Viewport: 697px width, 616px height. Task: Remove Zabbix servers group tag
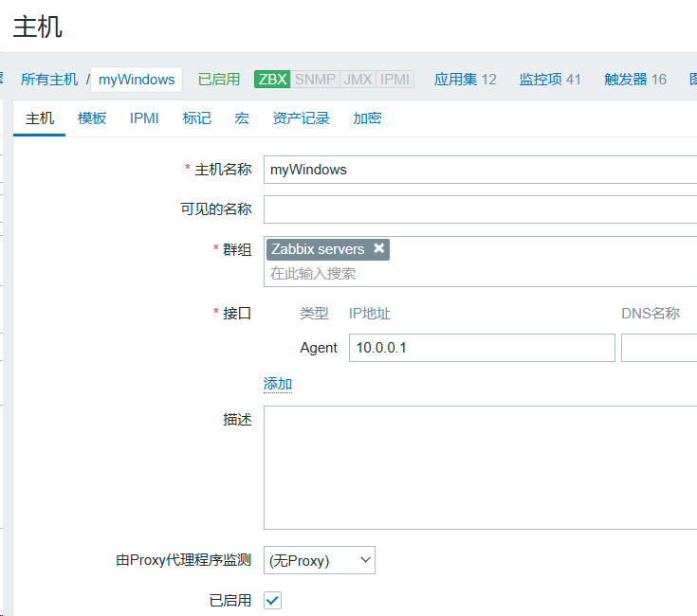pyautogui.click(x=379, y=248)
